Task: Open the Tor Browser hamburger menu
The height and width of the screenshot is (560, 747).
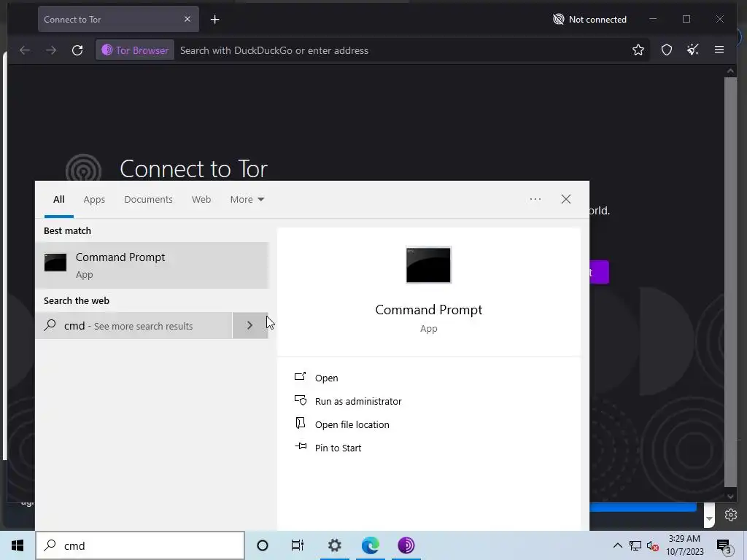Action: [719, 50]
